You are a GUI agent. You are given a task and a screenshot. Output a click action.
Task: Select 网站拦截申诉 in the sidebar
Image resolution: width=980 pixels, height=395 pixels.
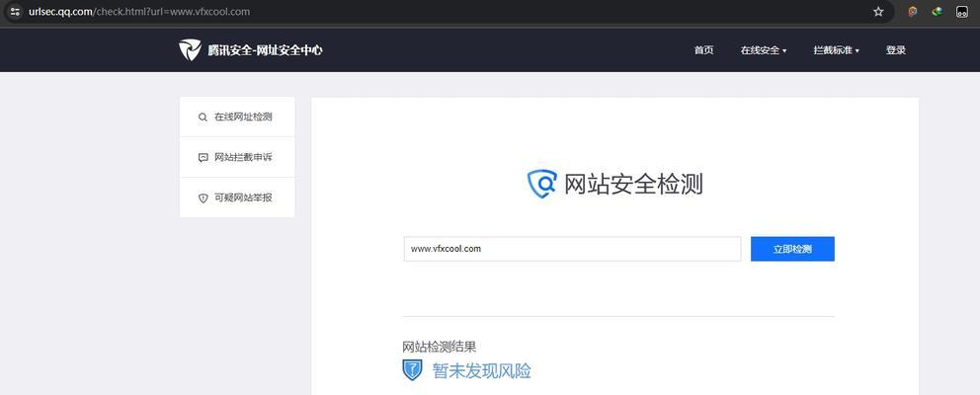tap(237, 157)
